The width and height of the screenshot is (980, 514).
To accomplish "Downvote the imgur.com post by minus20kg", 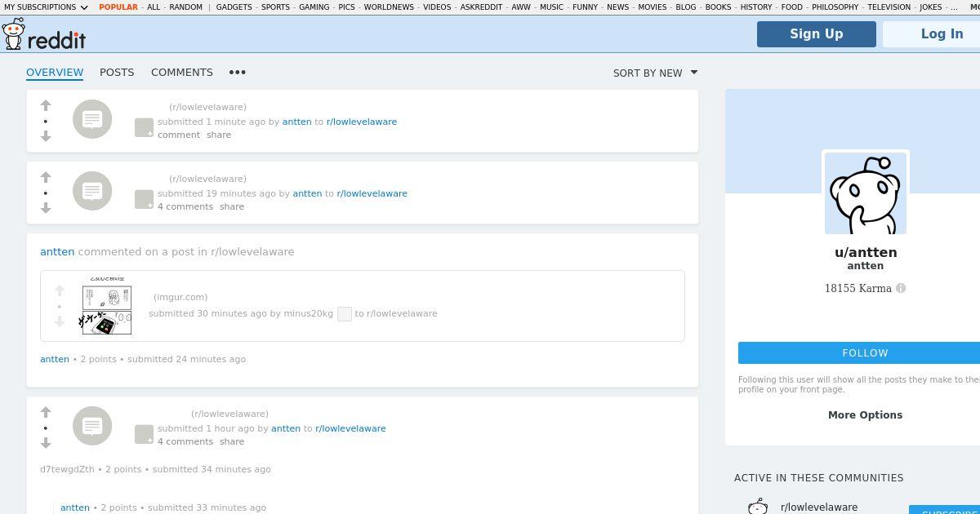I will [60, 321].
